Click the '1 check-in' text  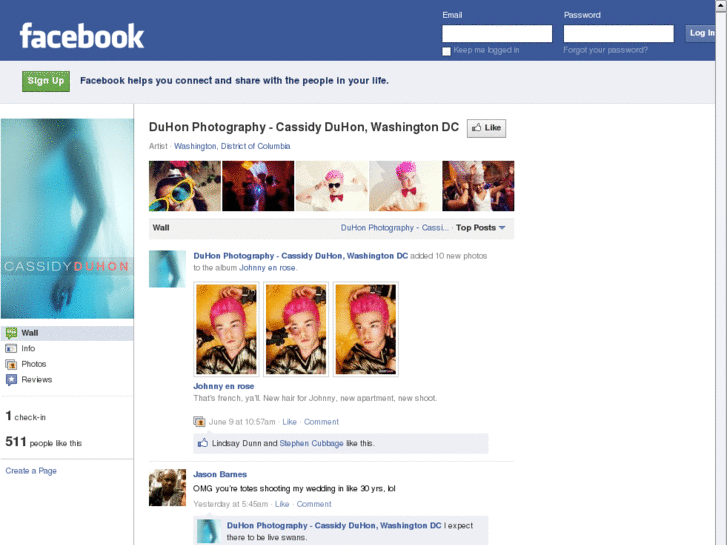click(x=26, y=416)
